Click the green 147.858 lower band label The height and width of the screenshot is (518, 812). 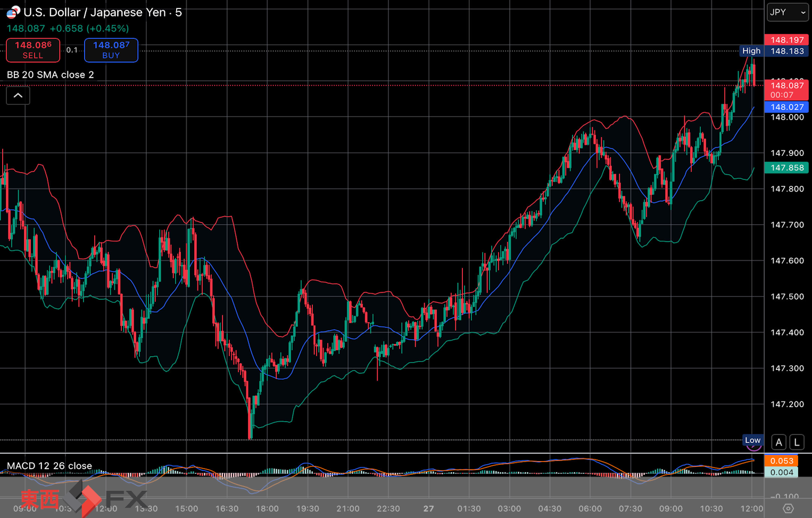786,168
